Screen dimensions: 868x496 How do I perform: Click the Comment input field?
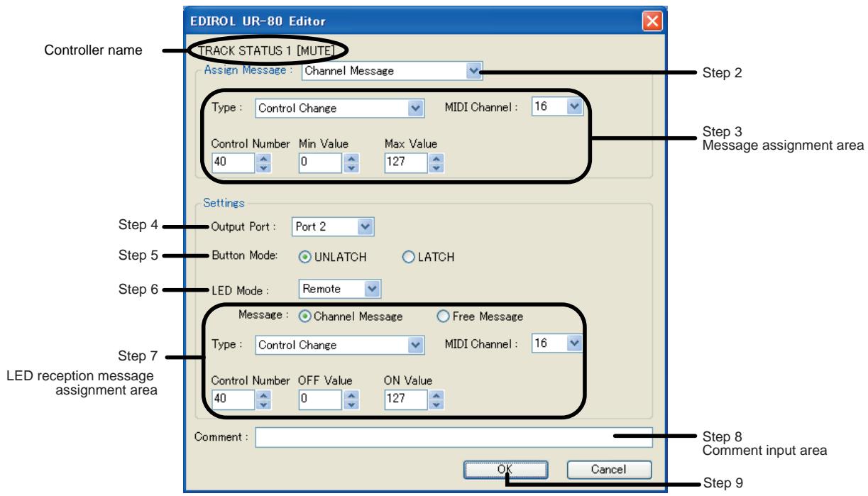pyautogui.click(x=454, y=437)
